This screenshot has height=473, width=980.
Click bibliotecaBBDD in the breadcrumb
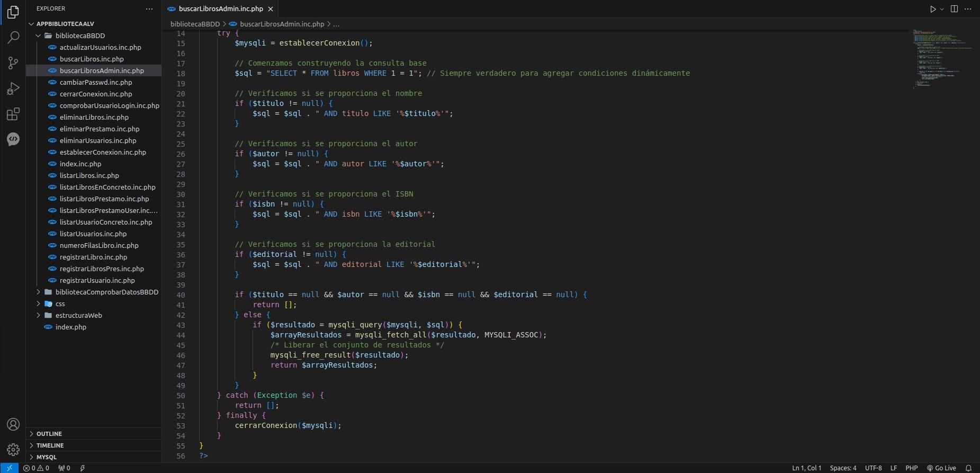click(195, 24)
